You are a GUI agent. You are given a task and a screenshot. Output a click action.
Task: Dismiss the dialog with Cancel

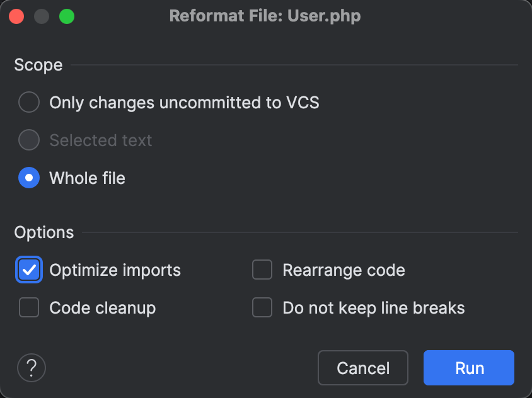pyautogui.click(x=362, y=368)
